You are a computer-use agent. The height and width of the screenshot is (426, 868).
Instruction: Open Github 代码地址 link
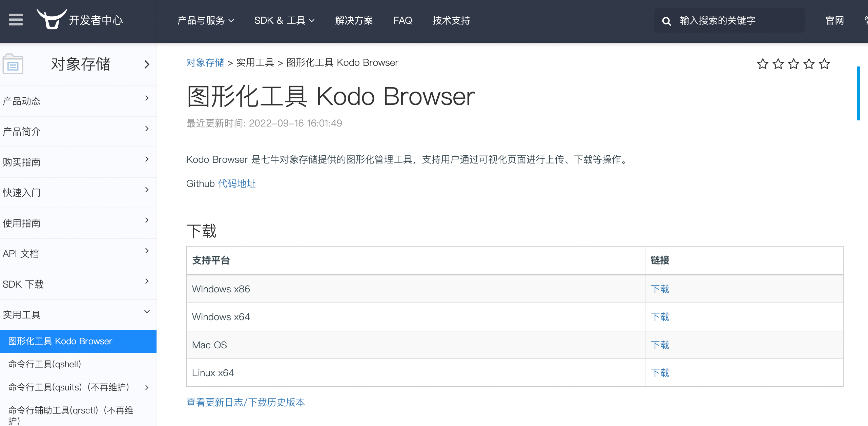point(237,184)
